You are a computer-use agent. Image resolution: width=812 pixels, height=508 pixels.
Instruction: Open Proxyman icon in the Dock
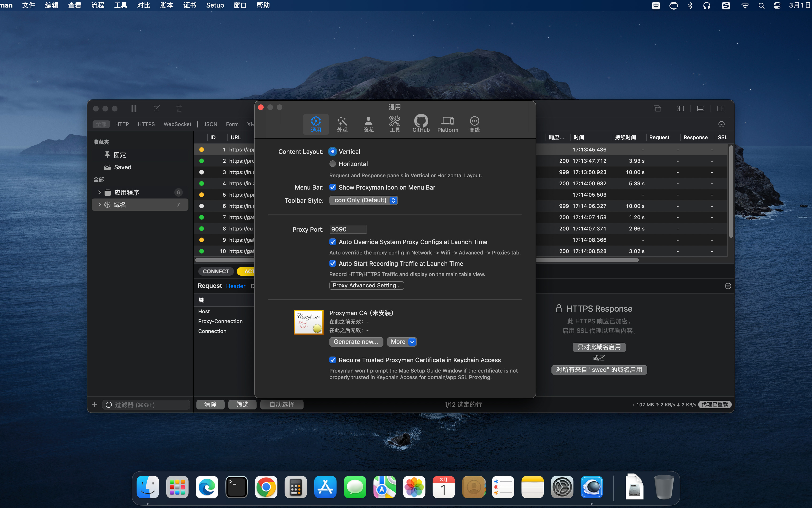point(592,487)
